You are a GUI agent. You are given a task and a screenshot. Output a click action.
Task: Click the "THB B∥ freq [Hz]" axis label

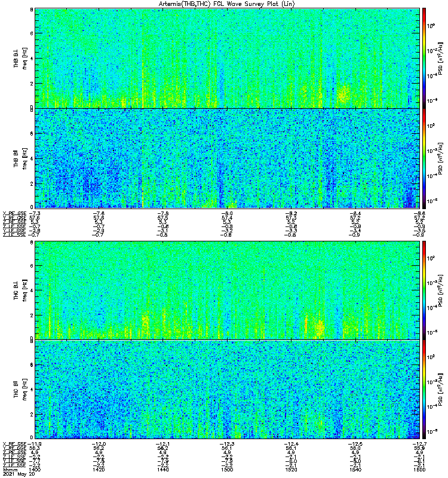pos(20,158)
